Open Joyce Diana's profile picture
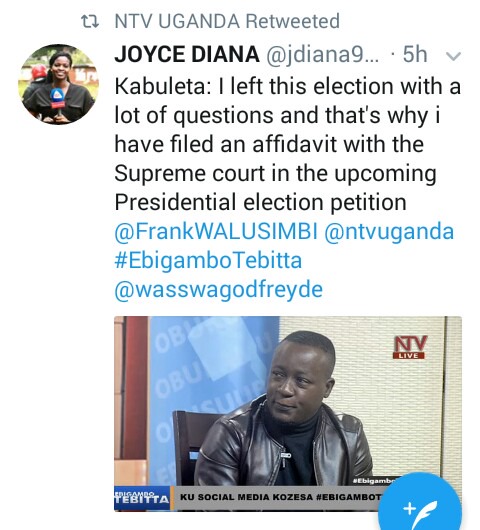Screen dimensions: 480x530 coord(58,84)
